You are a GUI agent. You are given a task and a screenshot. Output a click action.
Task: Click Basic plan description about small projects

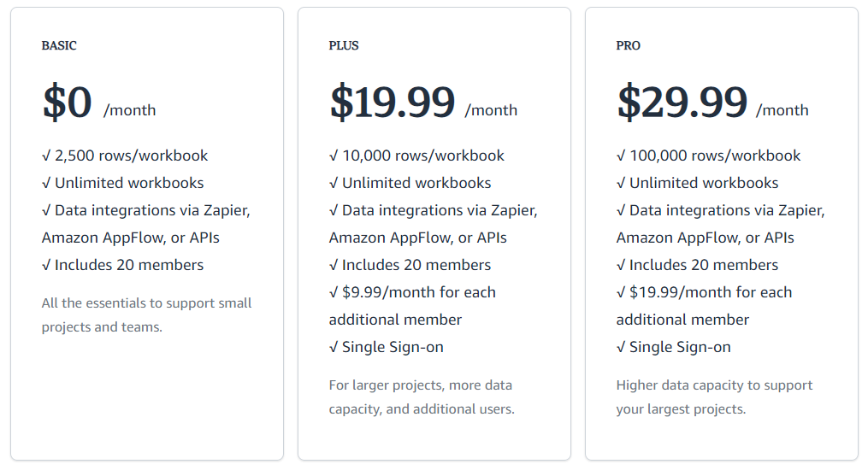point(146,314)
